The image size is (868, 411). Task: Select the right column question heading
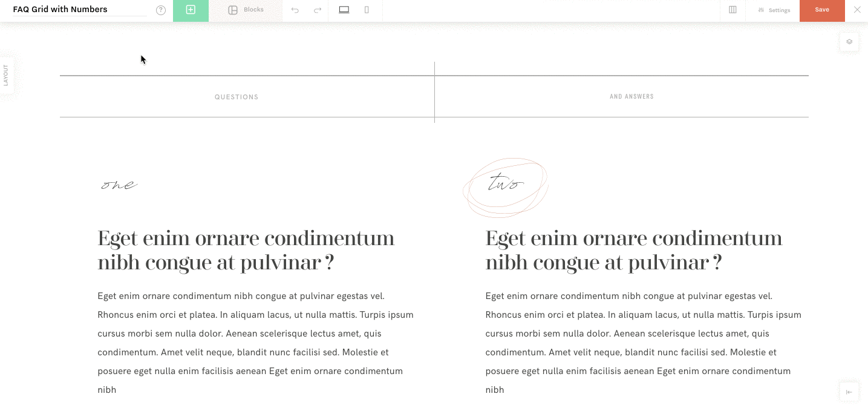pos(634,251)
